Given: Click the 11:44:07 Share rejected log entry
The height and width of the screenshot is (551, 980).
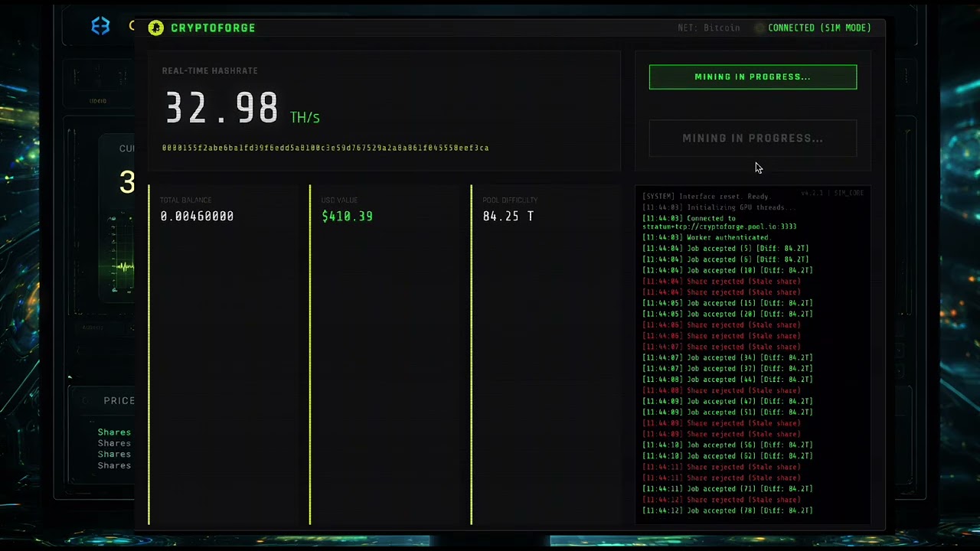Looking at the screenshot, I should [721, 347].
